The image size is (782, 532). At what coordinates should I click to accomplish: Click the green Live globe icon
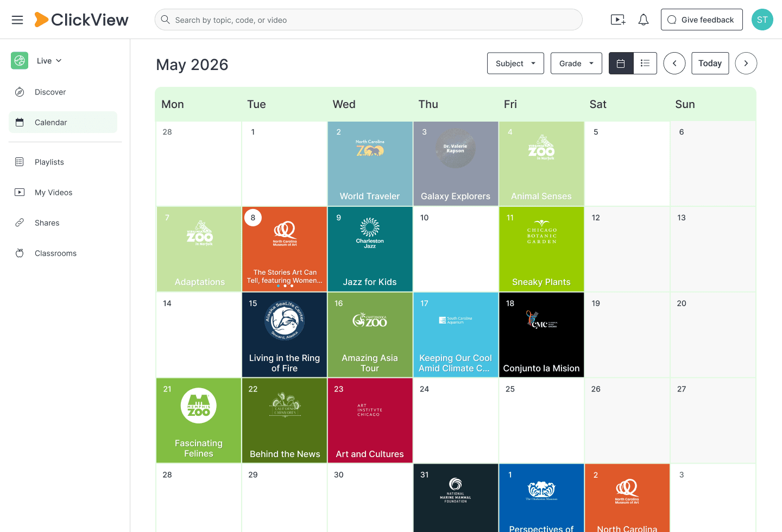pos(20,61)
